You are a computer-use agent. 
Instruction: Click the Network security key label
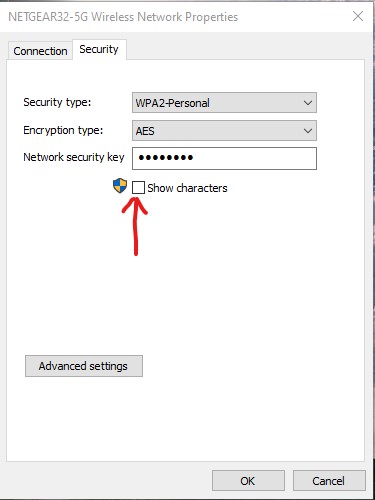click(x=74, y=157)
